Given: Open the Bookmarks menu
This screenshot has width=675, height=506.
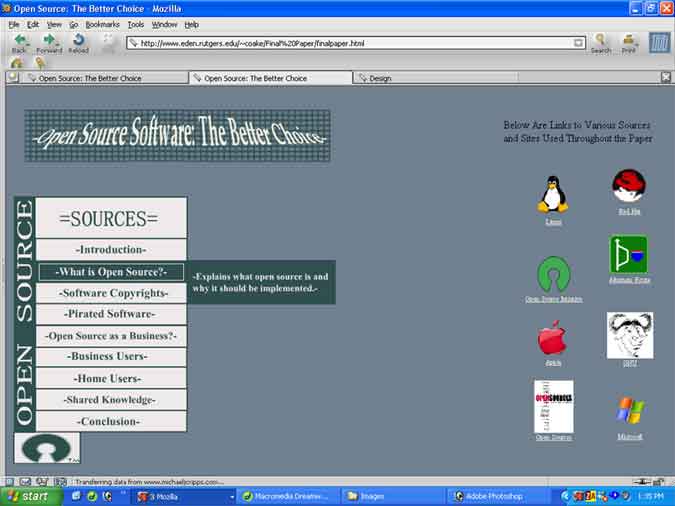Looking at the screenshot, I should coord(101,24).
